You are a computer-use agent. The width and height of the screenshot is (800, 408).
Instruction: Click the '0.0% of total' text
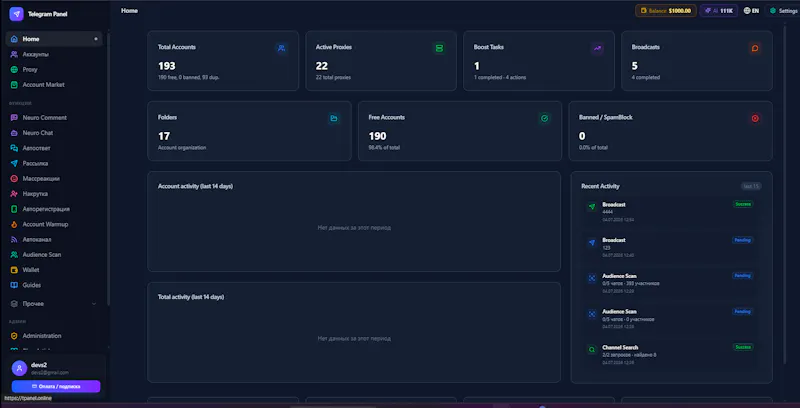point(593,147)
